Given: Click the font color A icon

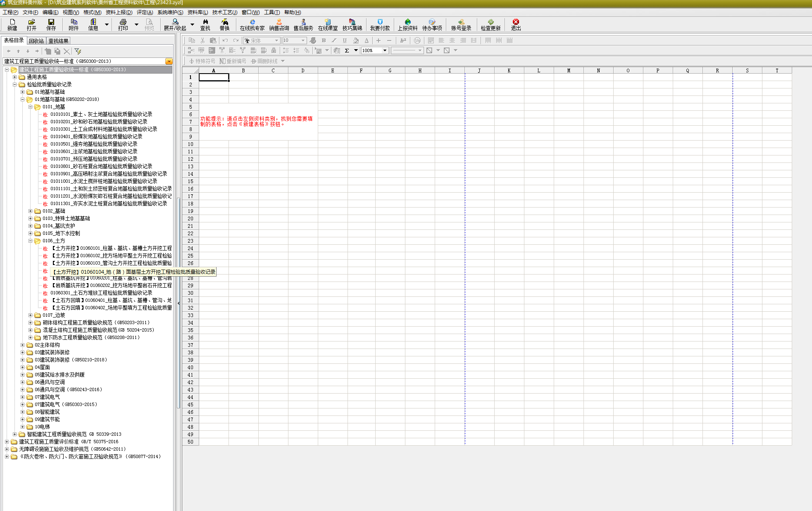Looking at the screenshot, I should coord(367,41).
